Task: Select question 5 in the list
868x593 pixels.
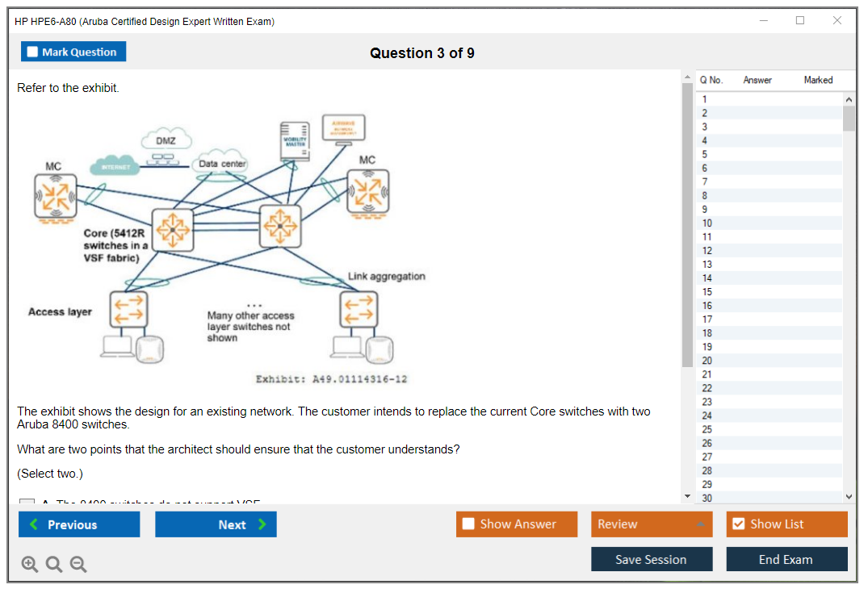Action: (x=705, y=154)
